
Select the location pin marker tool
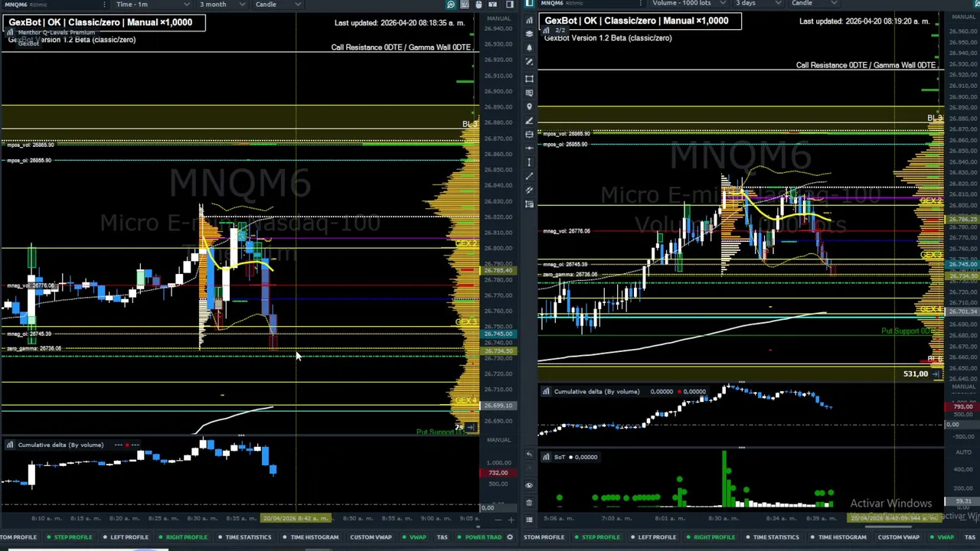pos(529,106)
